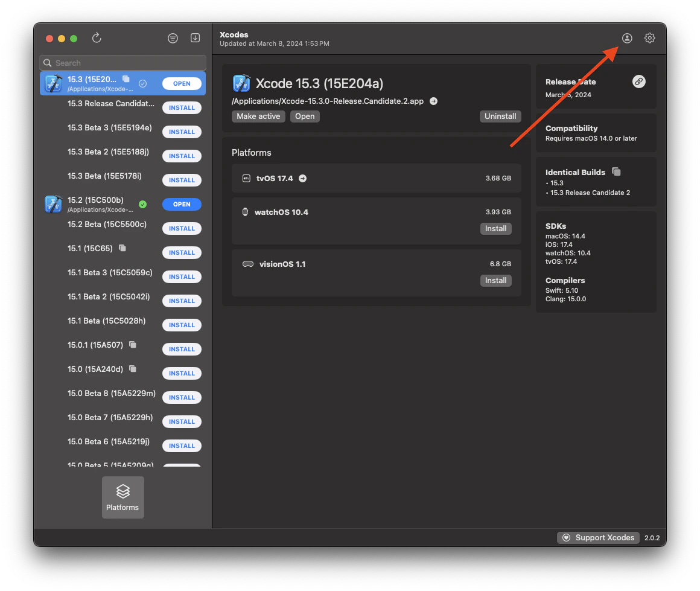Make Xcode 15.3 active

click(x=258, y=116)
